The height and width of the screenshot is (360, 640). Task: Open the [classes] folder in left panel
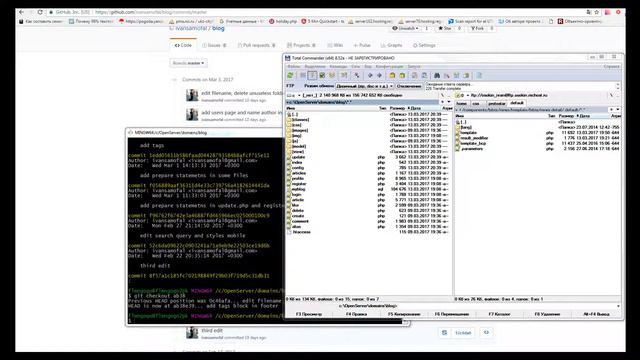tap(300, 120)
